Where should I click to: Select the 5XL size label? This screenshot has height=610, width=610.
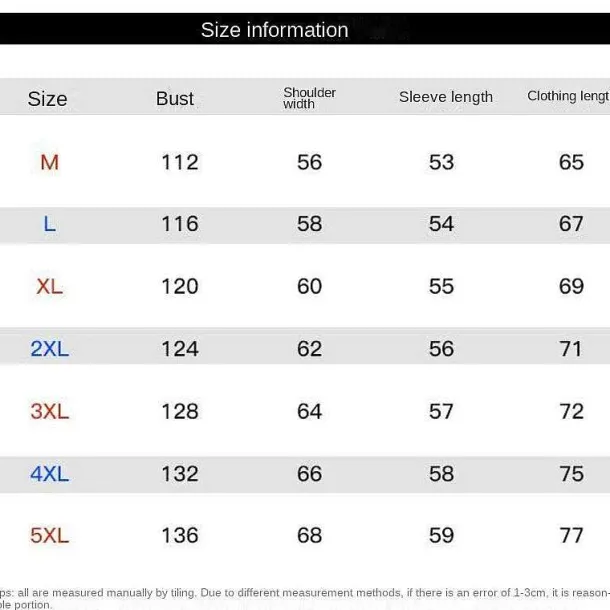(49, 536)
